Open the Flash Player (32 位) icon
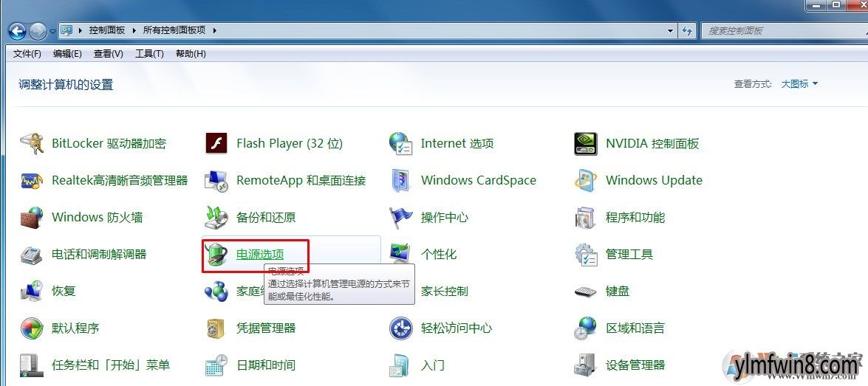This screenshot has width=868, height=386. 216,144
